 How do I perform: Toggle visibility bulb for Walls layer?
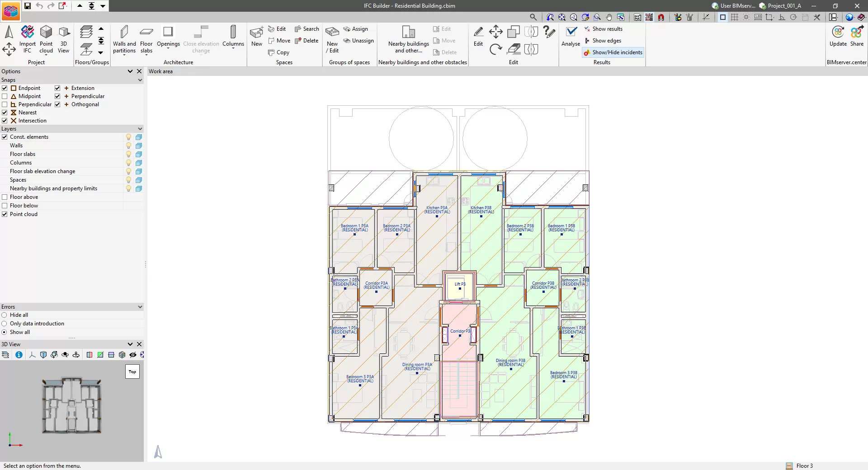pyautogui.click(x=129, y=146)
